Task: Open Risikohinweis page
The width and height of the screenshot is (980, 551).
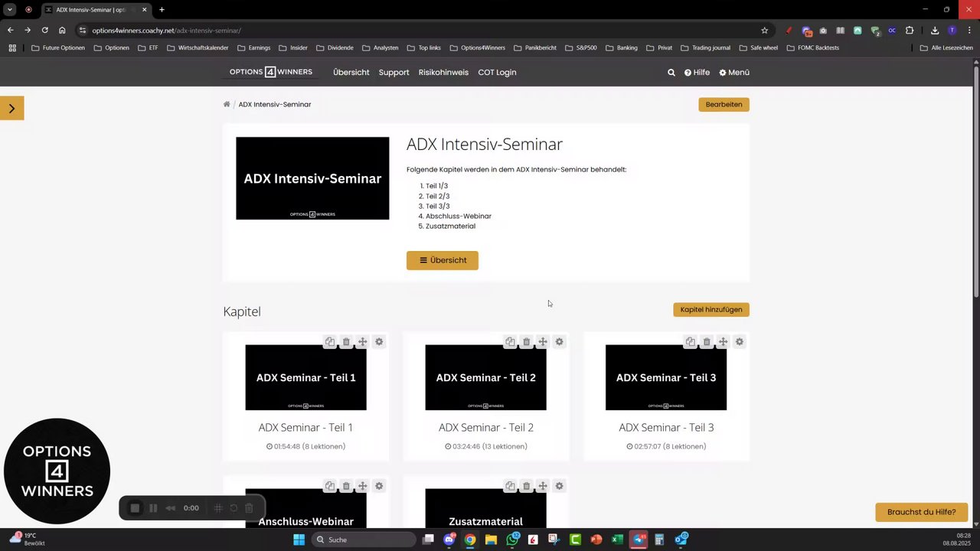Action: click(443, 73)
